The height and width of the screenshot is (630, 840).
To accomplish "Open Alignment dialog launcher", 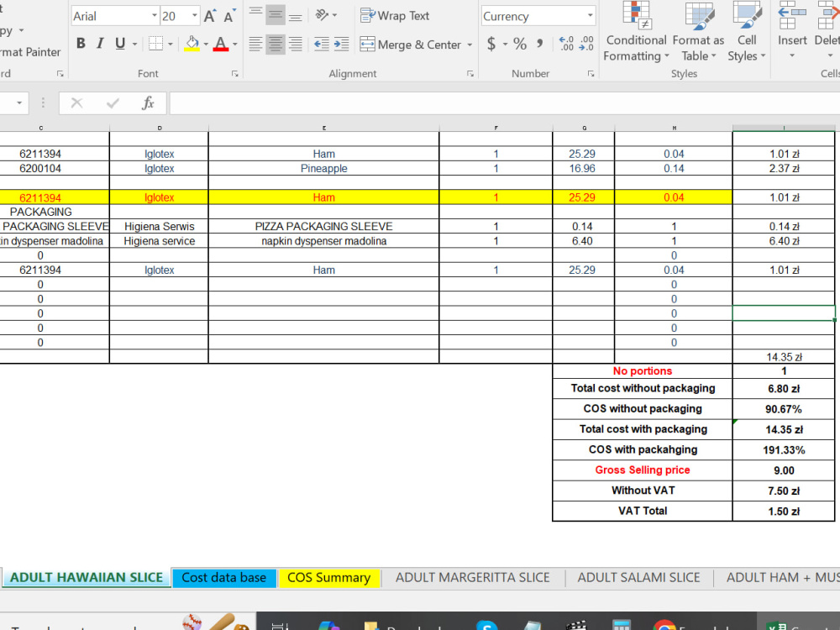I will pos(470,74).
